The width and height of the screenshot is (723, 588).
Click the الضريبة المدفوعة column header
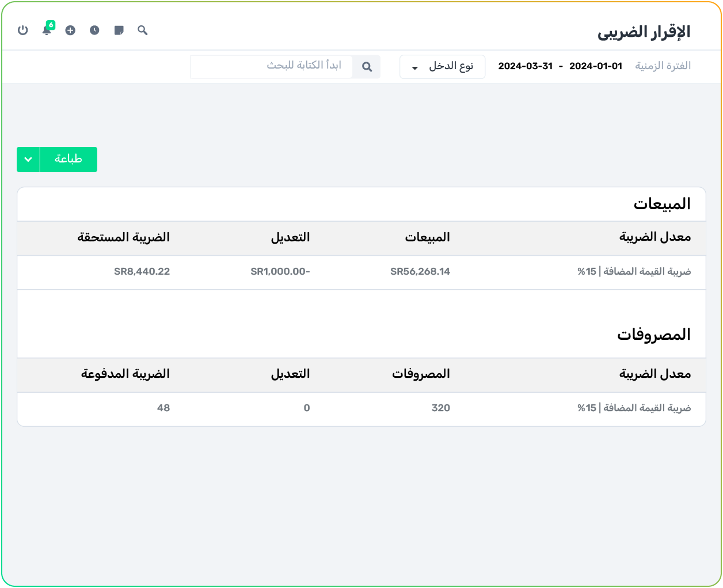125,374
